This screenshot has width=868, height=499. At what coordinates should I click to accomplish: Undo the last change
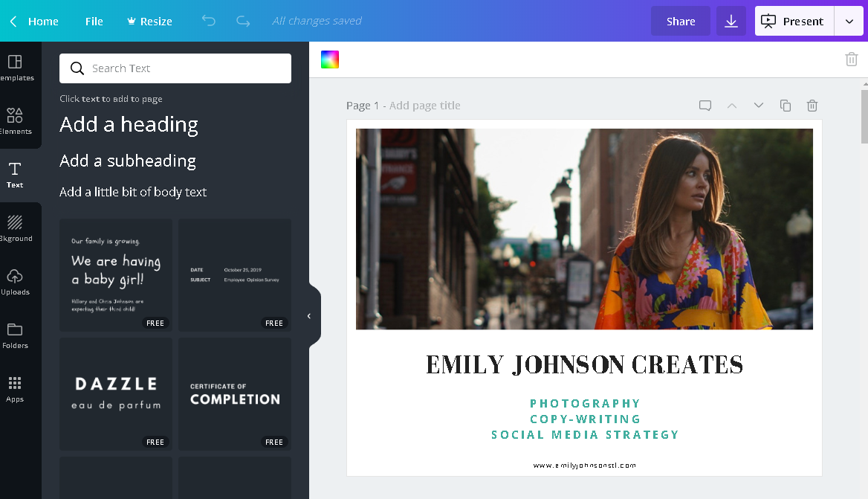pyautogui.click(x=209, y=21)
